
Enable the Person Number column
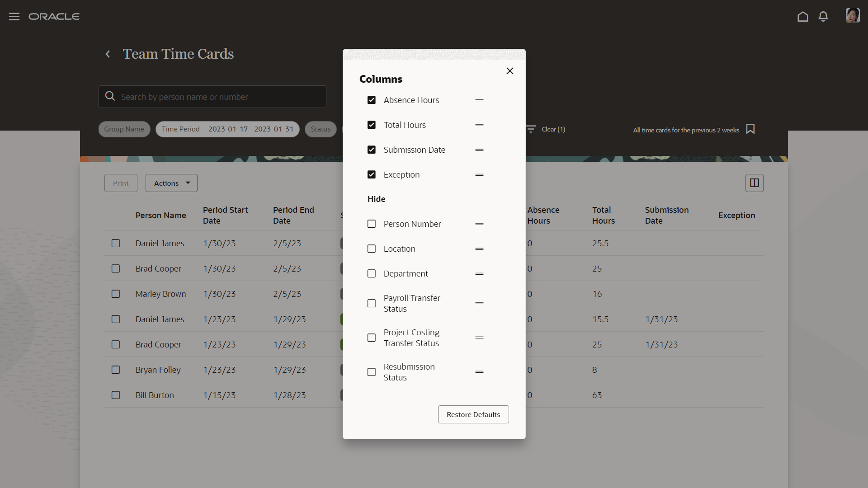click(372, 224)
